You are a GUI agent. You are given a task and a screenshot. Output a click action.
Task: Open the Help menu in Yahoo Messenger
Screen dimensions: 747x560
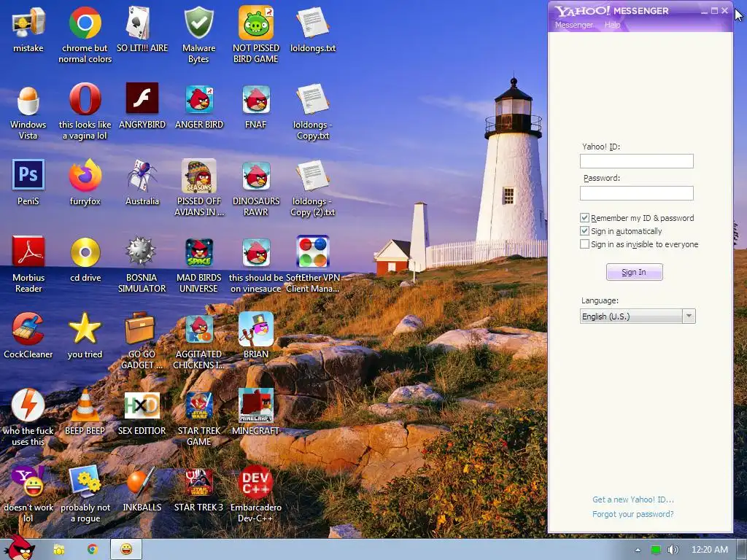coord(612,25)
